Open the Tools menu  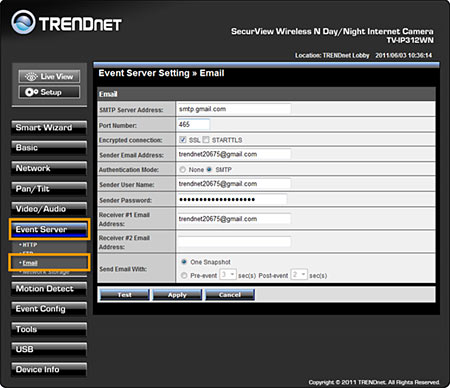pyautogui.click(x=49, y=329)
